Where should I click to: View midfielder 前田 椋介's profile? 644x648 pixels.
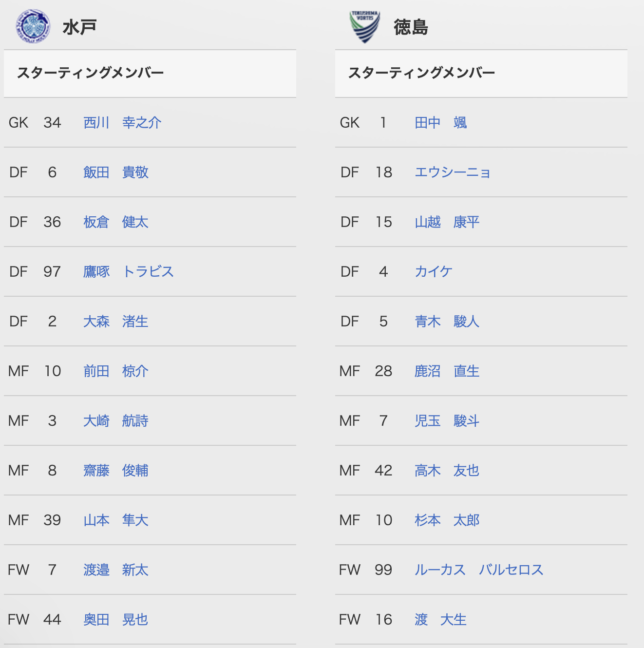[116, 371]
